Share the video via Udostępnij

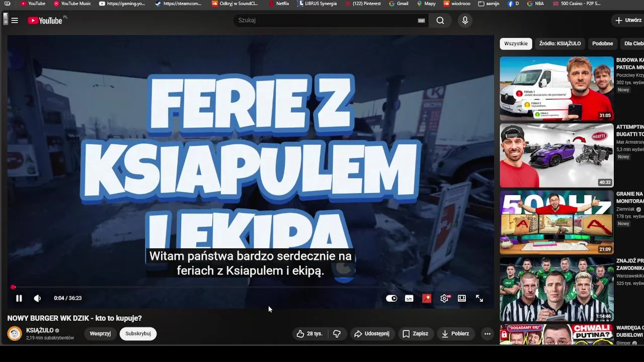click(371, 333)
